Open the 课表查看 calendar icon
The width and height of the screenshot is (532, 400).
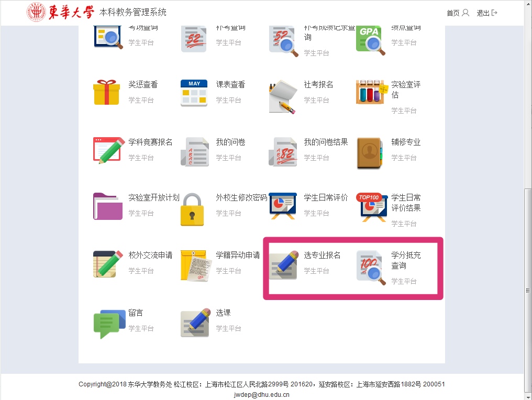194,93
